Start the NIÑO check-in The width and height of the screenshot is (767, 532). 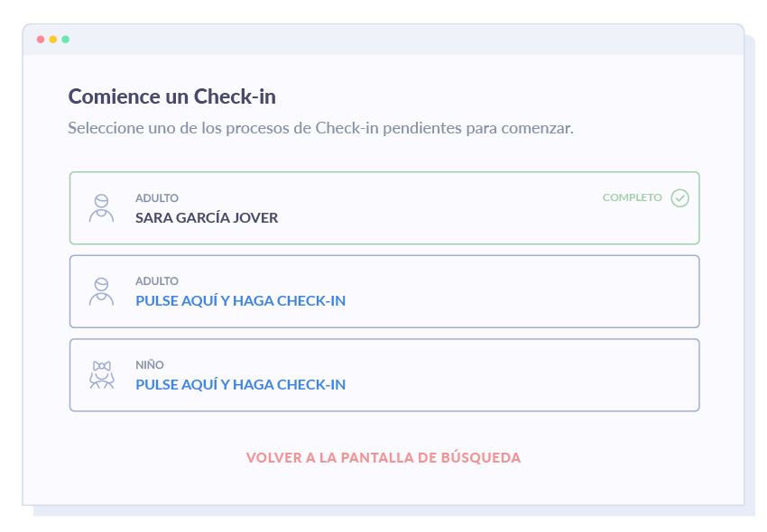point(240,385)
